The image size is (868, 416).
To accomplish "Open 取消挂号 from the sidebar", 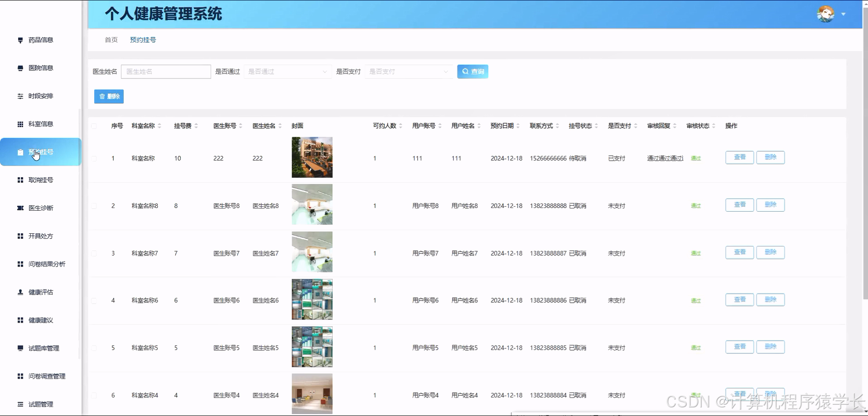I will pos(40,180).
